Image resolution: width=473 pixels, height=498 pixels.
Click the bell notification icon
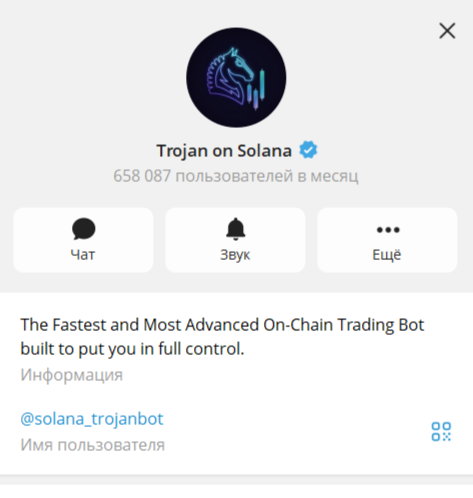[235, 229]
